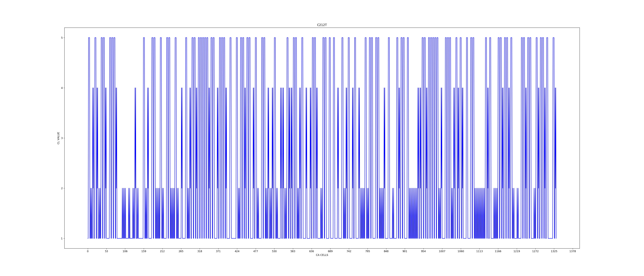Image resolution: width=644 pixels, height=276 pixels.
Task: Click the x-axis tick label 530
Action: (x=274, y=251)
